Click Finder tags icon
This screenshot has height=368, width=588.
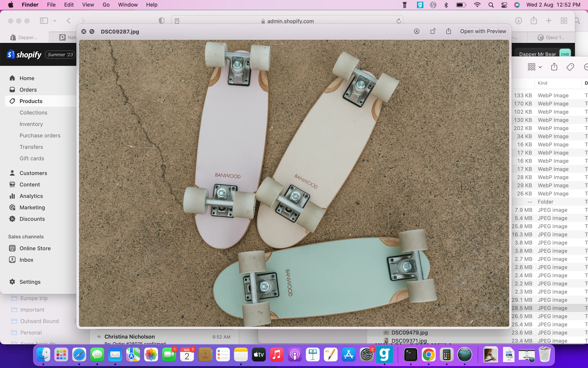pyautogui.click(x=570, y=67)
